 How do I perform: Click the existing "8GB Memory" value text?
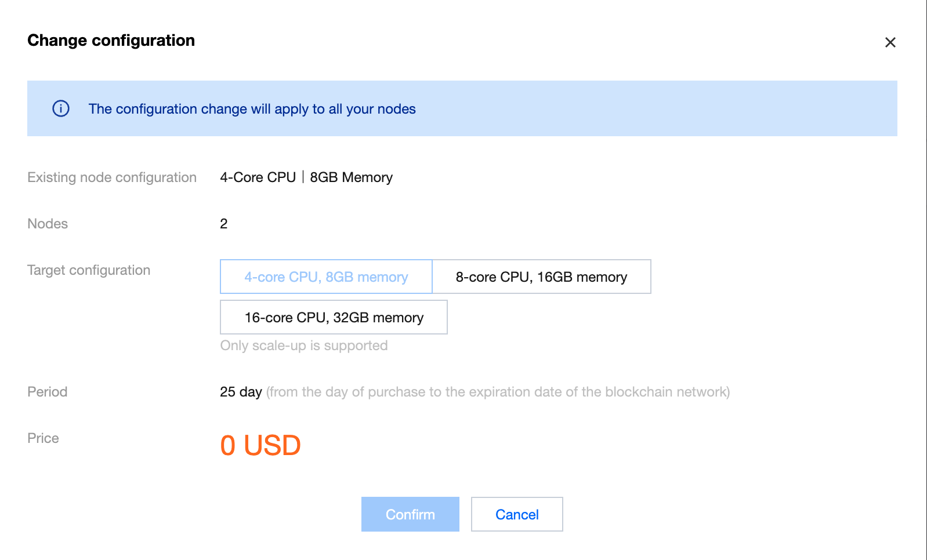pyautogui.click(x=351, y=177)
